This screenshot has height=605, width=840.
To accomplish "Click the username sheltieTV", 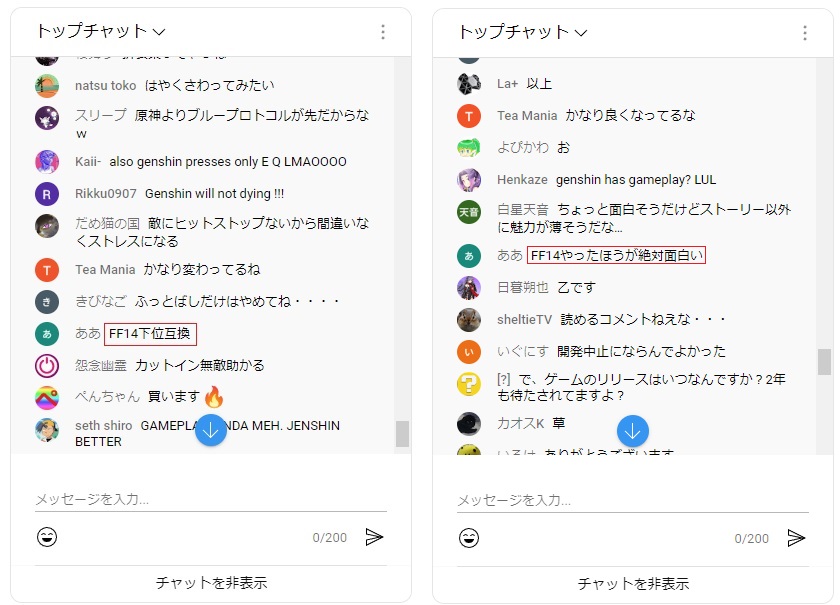I will (524, 320).
